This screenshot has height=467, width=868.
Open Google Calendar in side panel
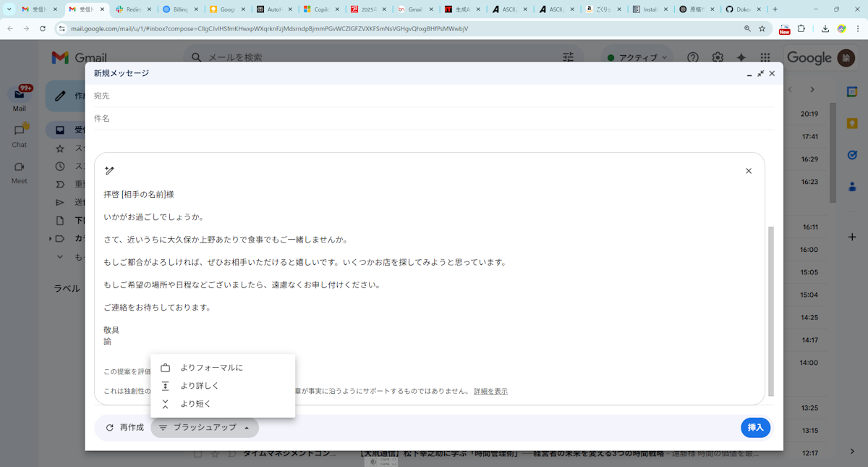(852, 92)
